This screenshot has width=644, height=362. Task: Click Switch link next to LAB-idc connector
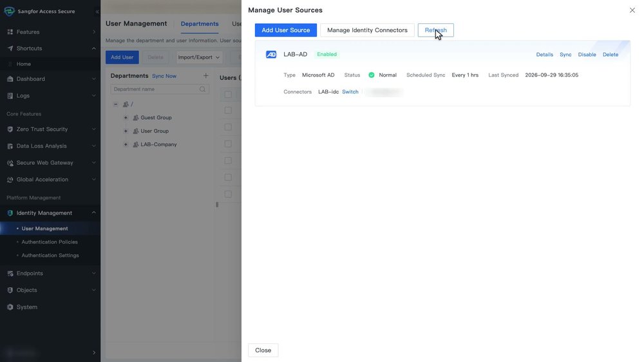[x=350, y=91]
